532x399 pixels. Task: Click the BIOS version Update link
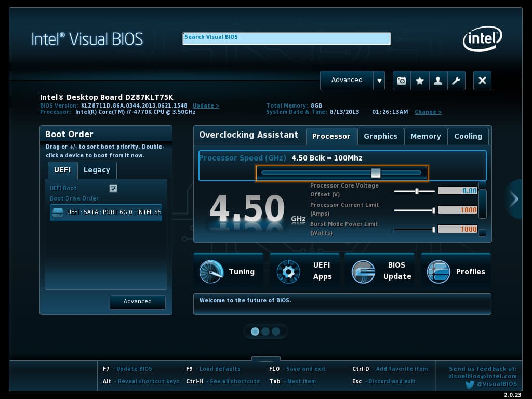click(206, 105)
